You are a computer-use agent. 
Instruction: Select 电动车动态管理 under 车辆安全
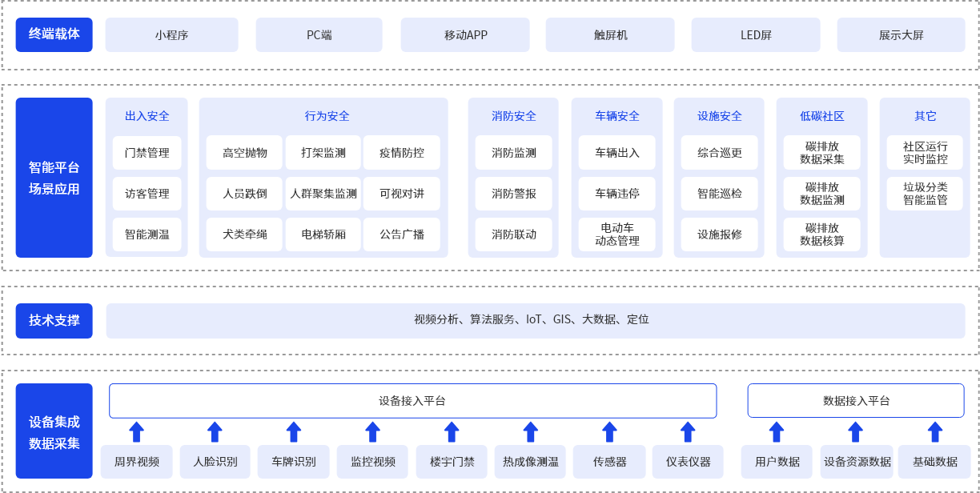(x=617, y=234)
